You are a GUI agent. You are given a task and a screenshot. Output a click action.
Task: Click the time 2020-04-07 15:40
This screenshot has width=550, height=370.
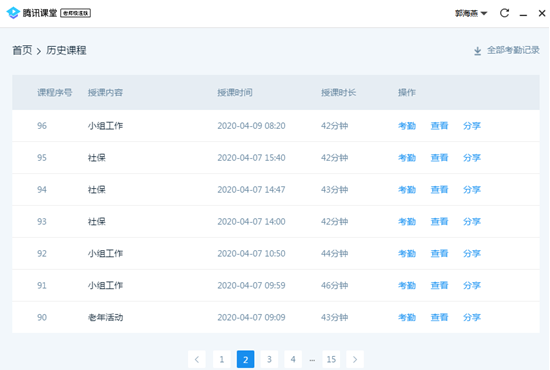(x=251, y=158)
